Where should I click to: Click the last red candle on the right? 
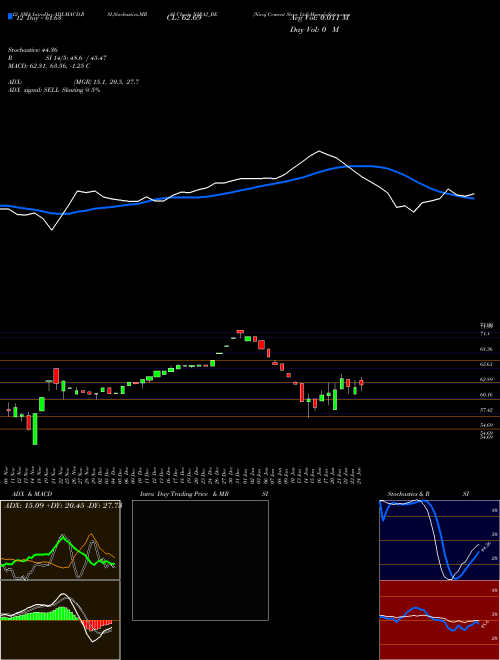(361, 383)
